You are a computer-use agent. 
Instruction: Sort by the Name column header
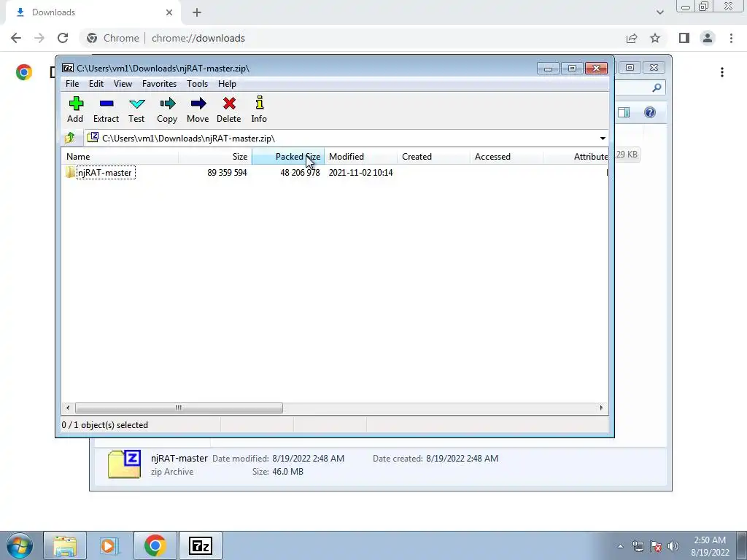pyautogui.click(x=120, y=157)
